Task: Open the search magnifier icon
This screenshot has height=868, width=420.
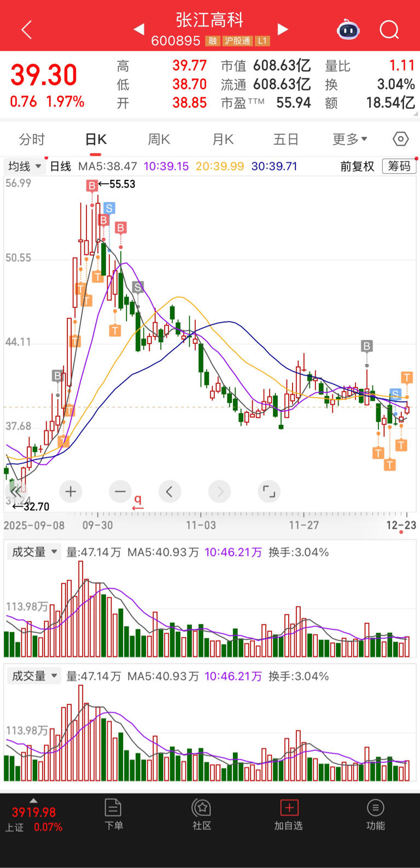Action: coord(389,30)
